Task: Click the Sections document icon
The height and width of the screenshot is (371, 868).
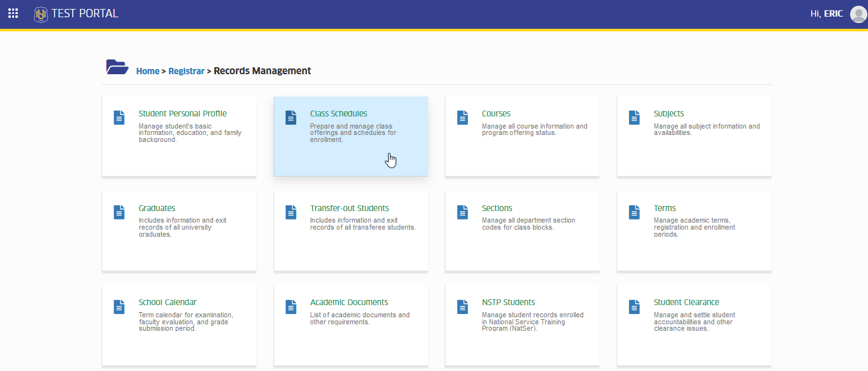Action: click(463, 212)
